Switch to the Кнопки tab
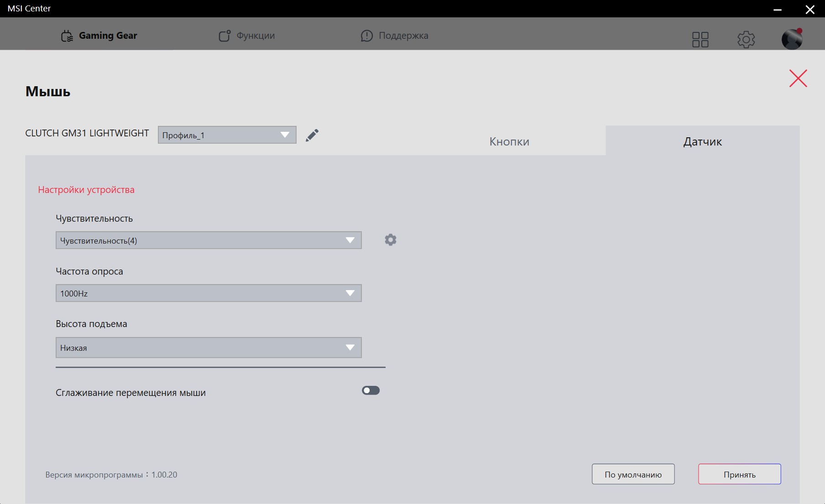825x504 pixels. point(509,141)
